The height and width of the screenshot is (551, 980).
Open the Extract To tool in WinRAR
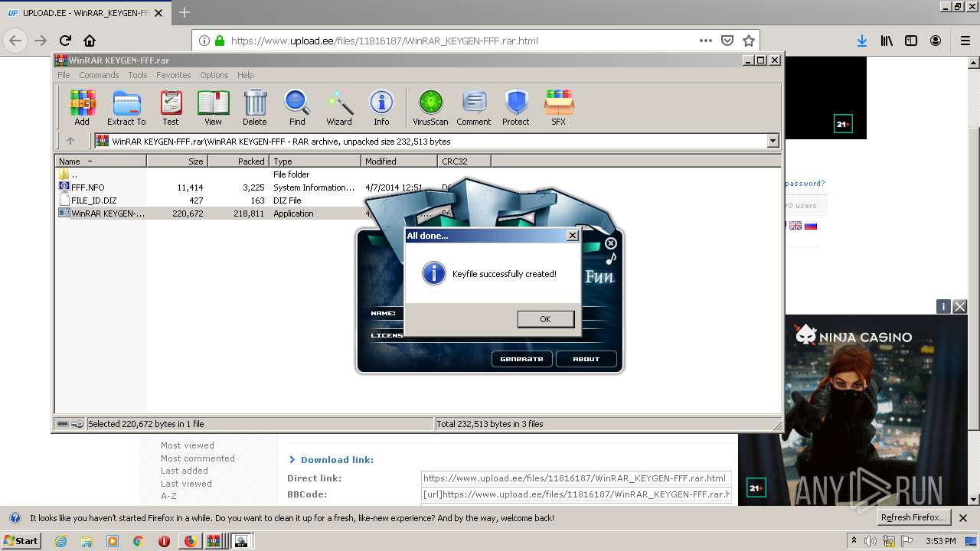pos(126,107)
